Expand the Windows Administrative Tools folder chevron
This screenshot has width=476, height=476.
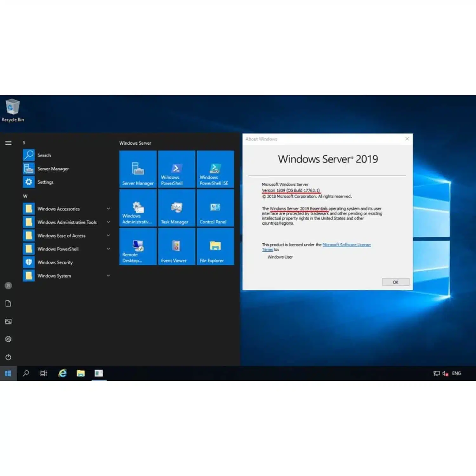pos(108,222)
